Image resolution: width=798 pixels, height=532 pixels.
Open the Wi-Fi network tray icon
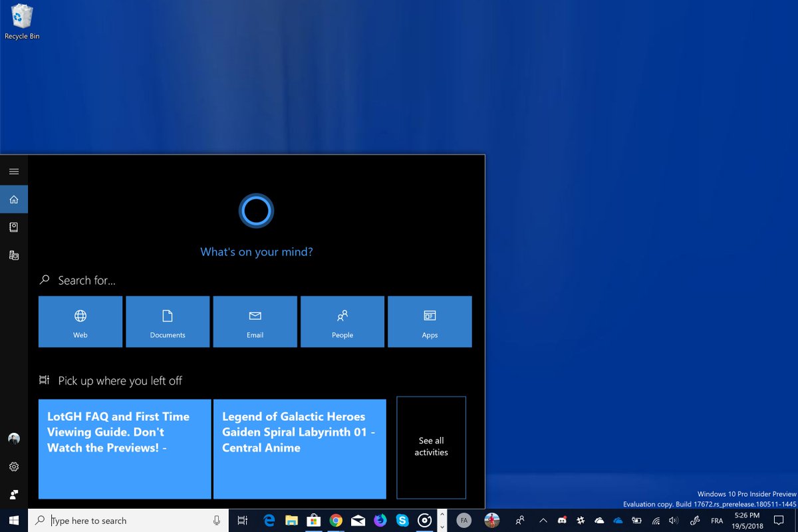[655, 521]
